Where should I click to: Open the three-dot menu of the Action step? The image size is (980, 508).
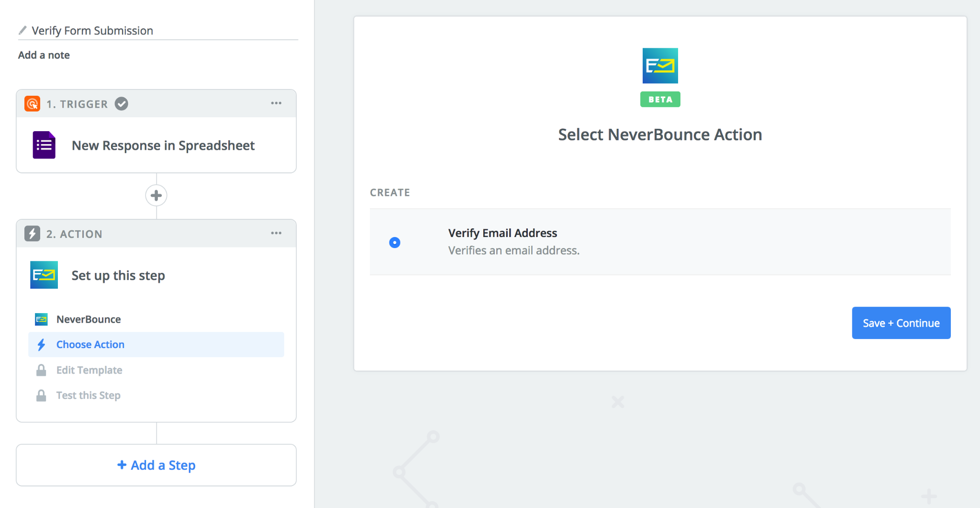[x=276, y=233]
